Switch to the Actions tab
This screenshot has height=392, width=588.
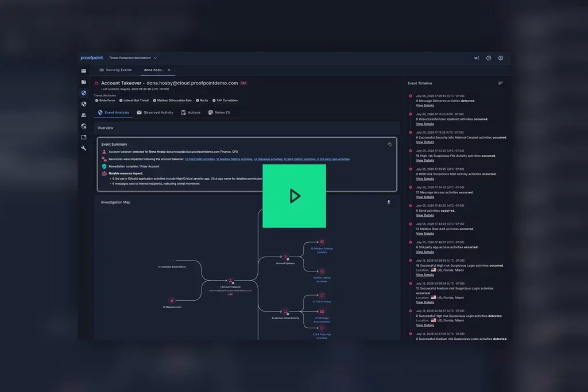191,112
